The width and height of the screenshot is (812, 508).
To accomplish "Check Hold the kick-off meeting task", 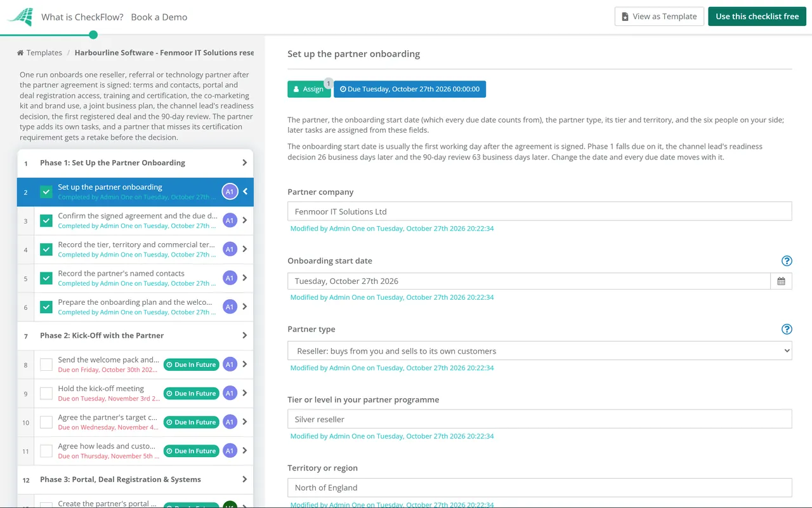I will point(46,394).
